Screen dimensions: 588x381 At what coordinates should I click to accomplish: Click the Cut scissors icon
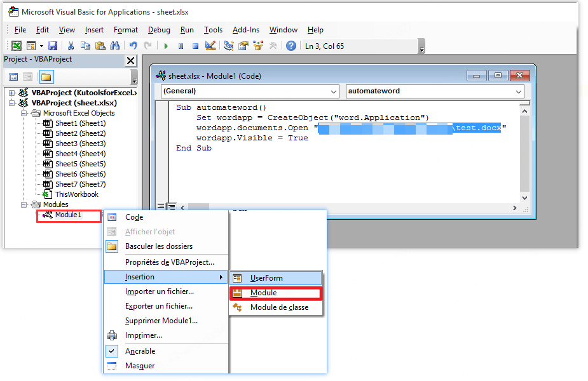pos(71,46)
